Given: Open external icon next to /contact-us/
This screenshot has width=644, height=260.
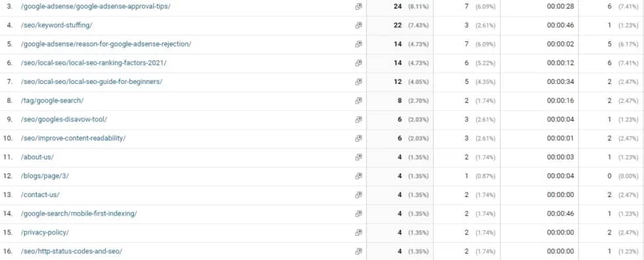Looking at the screenshot, I should [x=359, y=195].
